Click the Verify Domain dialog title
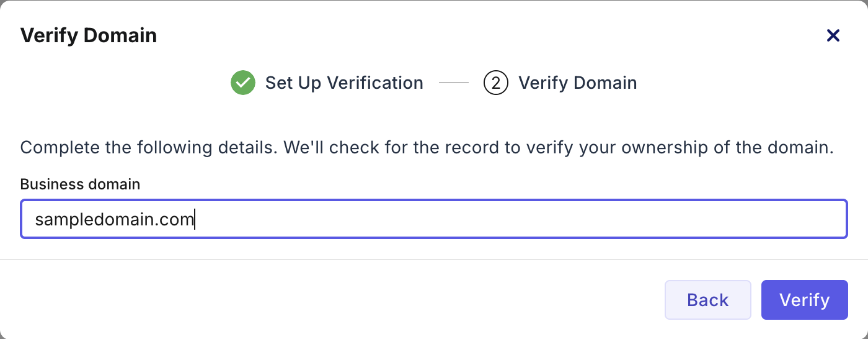The image size is (868, 339). click(89, 35)
